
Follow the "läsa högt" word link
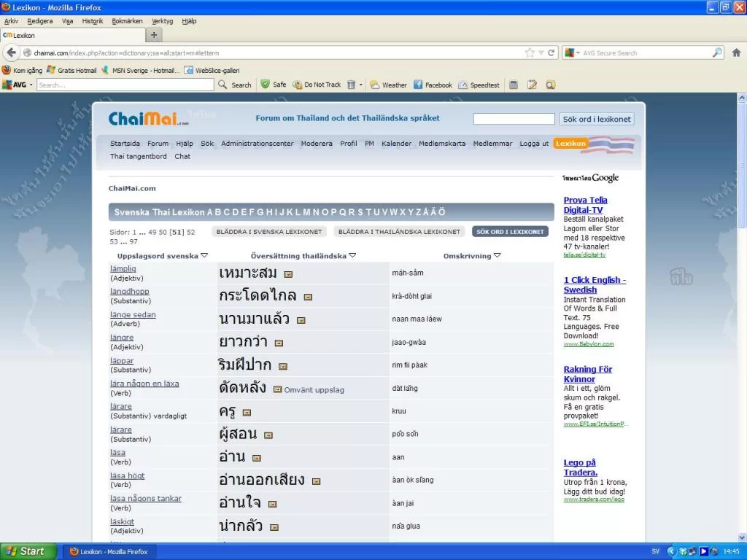pos(128,475)
